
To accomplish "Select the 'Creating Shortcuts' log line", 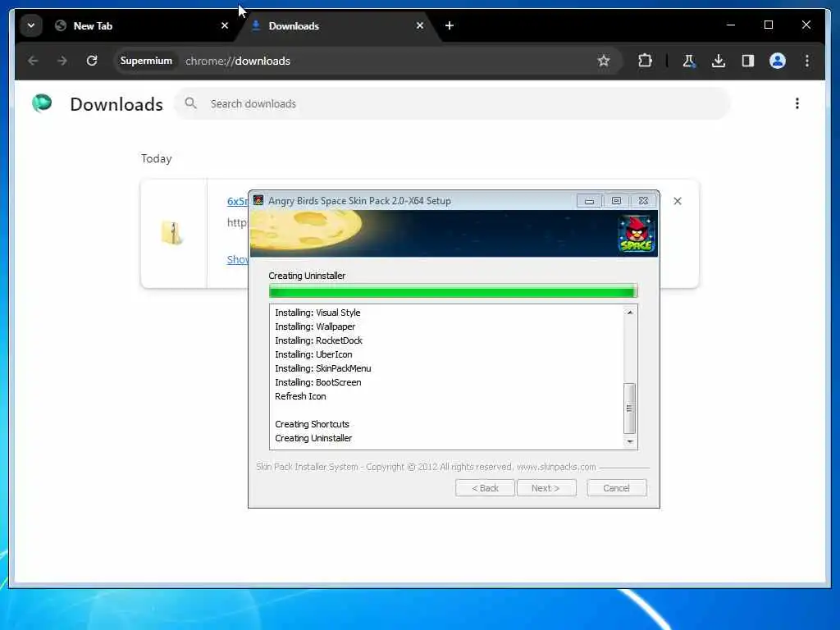I will [x=312, y=424].
